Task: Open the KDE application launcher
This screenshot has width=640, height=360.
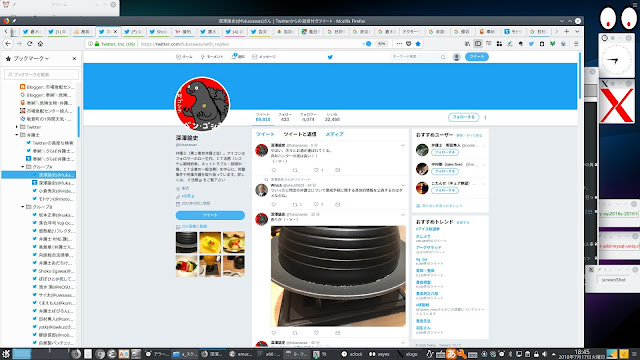Action: pyautogui.click(x=6, y=354)
